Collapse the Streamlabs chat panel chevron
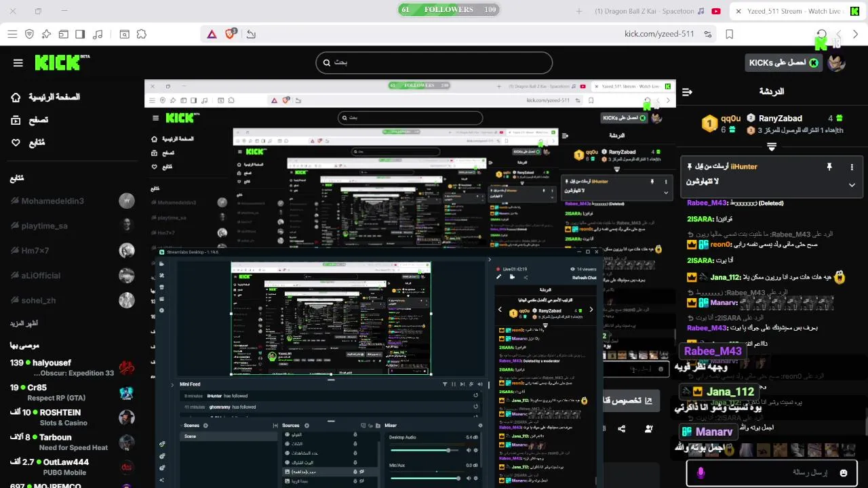Screen dimensions: 868x488 (x=490, y=259)
